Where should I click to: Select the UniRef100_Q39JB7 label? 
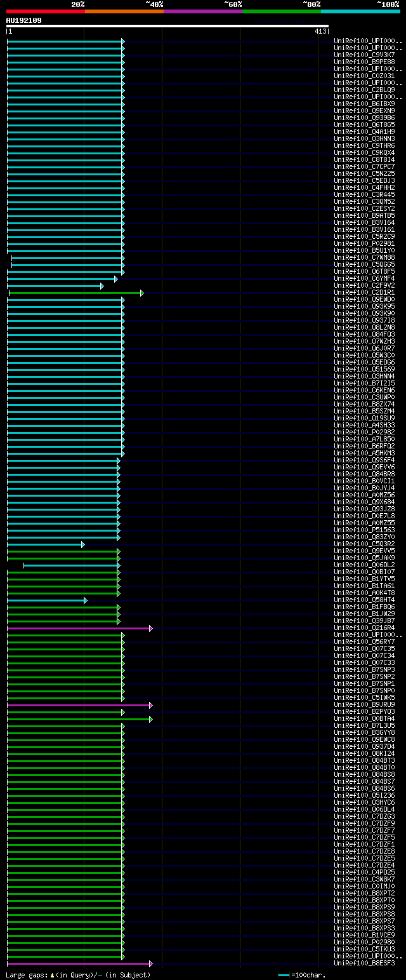[x=364, y=621]
